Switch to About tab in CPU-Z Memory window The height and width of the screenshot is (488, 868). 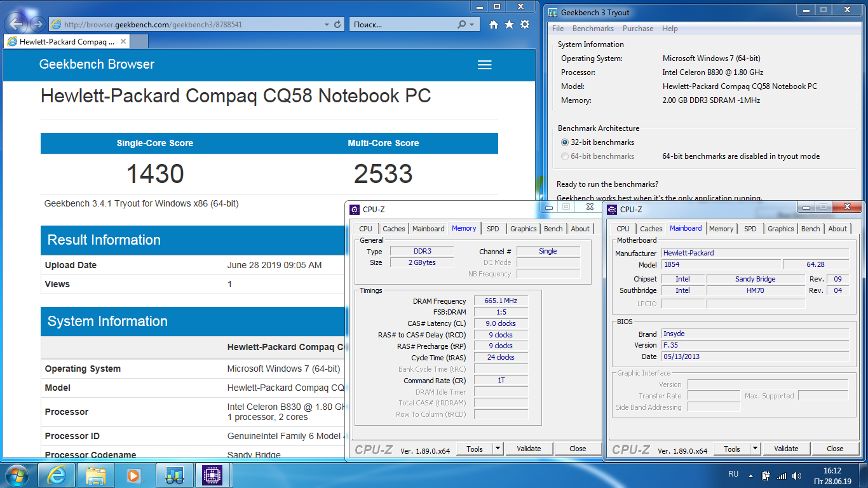click(580, 229)
